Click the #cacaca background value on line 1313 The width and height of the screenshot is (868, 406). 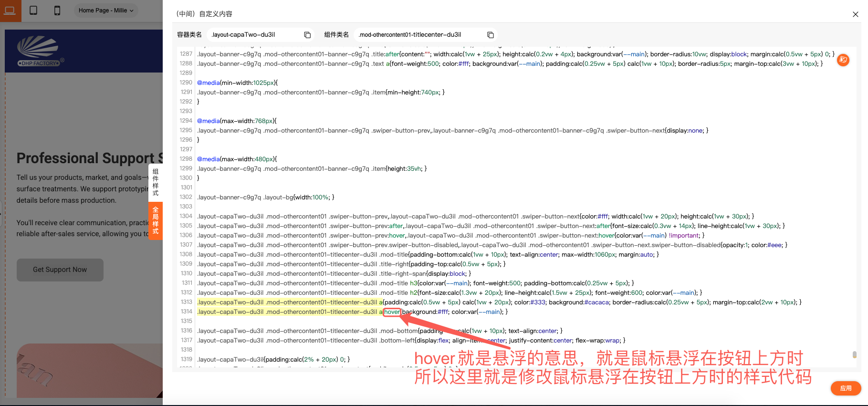[596, 302]
